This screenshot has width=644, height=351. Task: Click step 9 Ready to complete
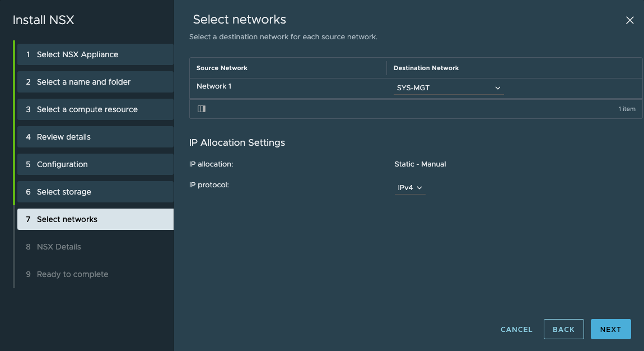[x=95, y=274]
